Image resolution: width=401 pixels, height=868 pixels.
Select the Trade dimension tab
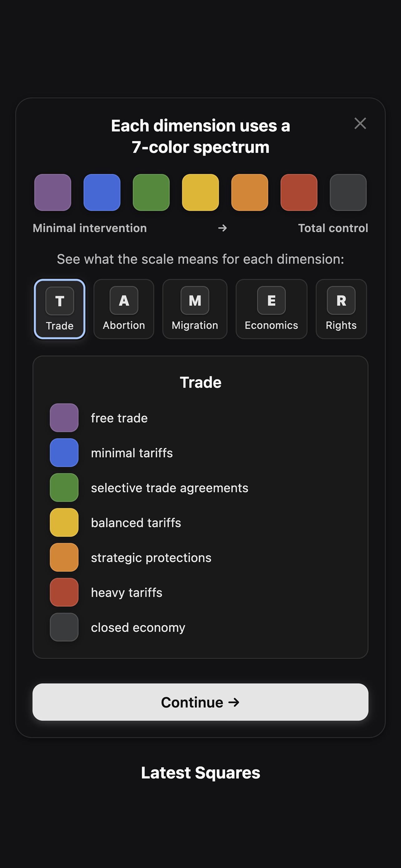[x=60, y=309]
